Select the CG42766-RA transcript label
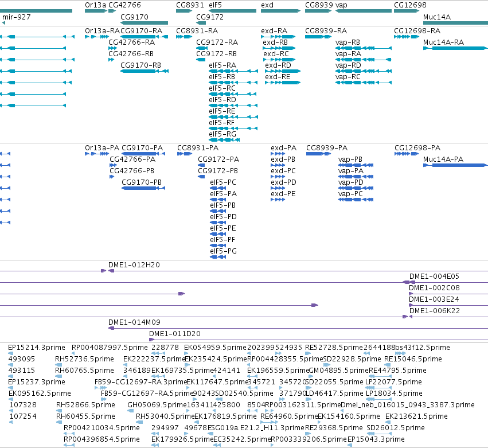This screenshot has height=448, width=488. pyautogui.click(x=131, y=42)
